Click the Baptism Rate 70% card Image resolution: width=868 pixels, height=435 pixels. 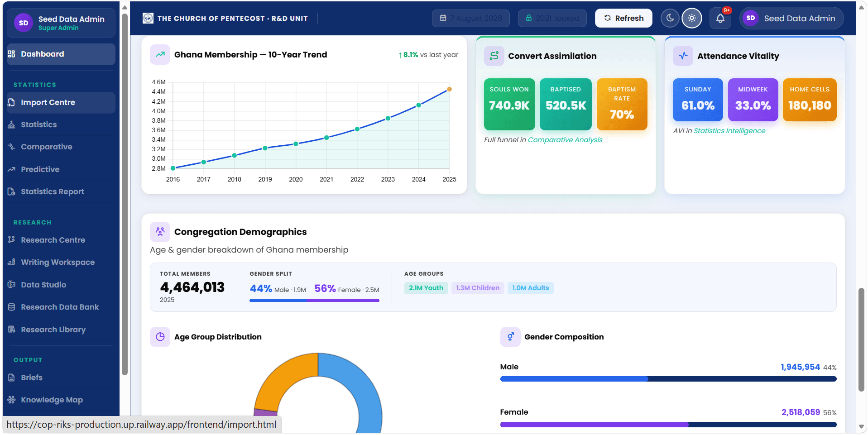pos(622,104)
